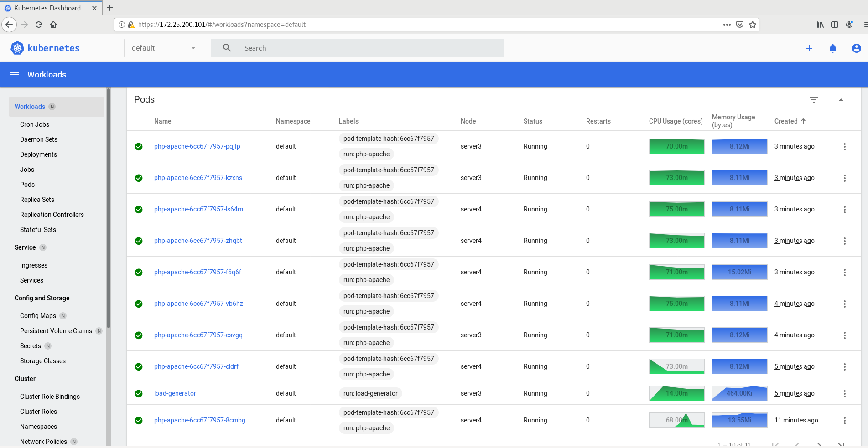Click the Search input field
This screenshot has width=868, height=448.
pos(365,48)
